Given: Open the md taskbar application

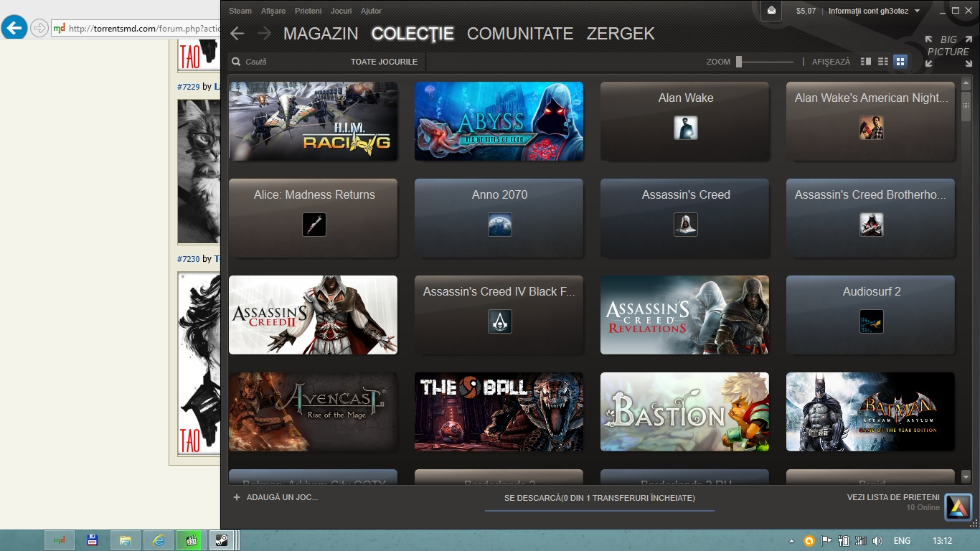Looking at the screenshot, I should 60,540.
